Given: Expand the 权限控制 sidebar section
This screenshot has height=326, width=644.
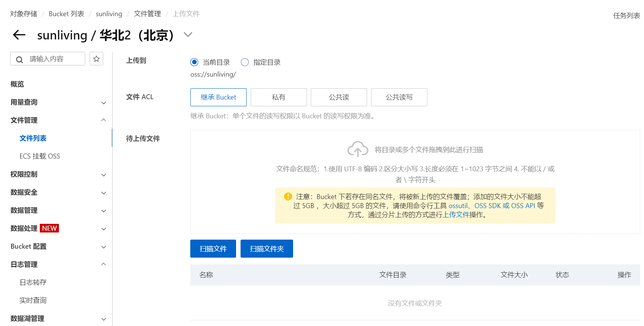Looking at the screenshot, I should point(104,175).
